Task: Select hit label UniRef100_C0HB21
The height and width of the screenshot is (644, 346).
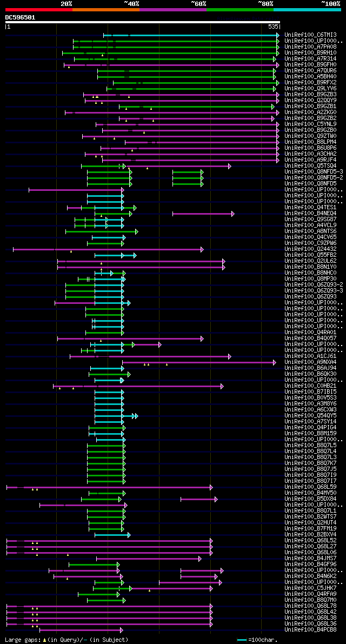Action: tap(310, 386)
